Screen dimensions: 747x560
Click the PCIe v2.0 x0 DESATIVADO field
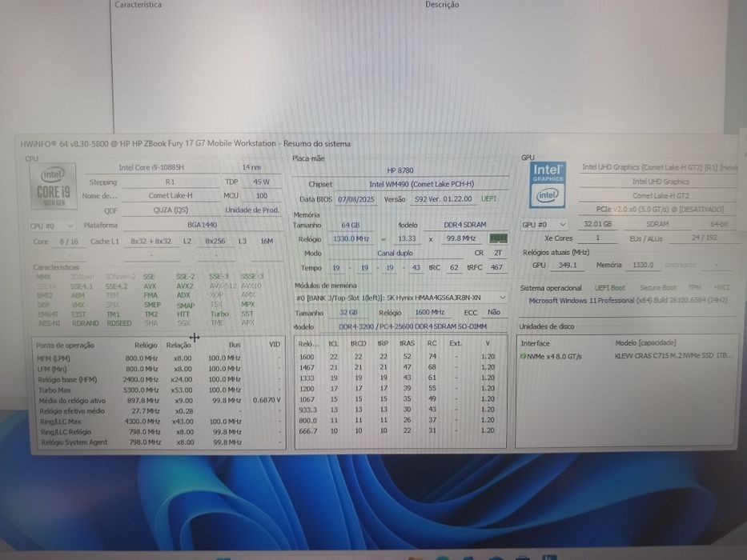click(x=660, y=210)
